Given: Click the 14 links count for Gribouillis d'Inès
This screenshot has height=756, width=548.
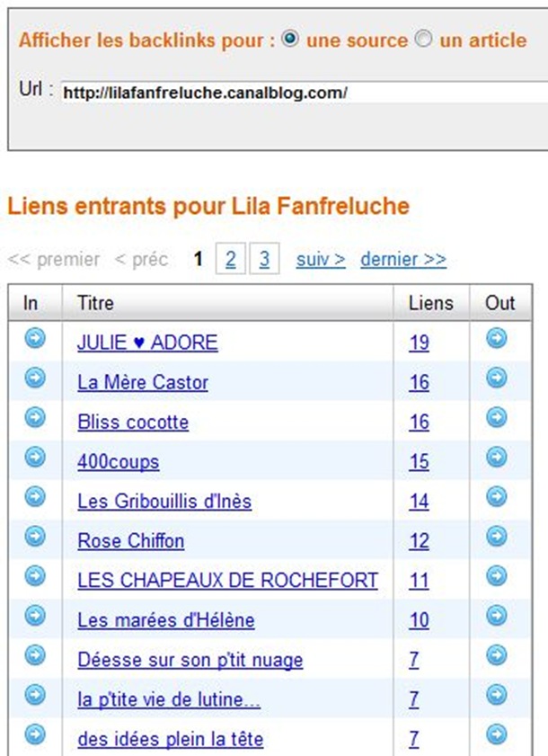Looking at the screenshot, I should pyautogui.click(x=419, y=502).
